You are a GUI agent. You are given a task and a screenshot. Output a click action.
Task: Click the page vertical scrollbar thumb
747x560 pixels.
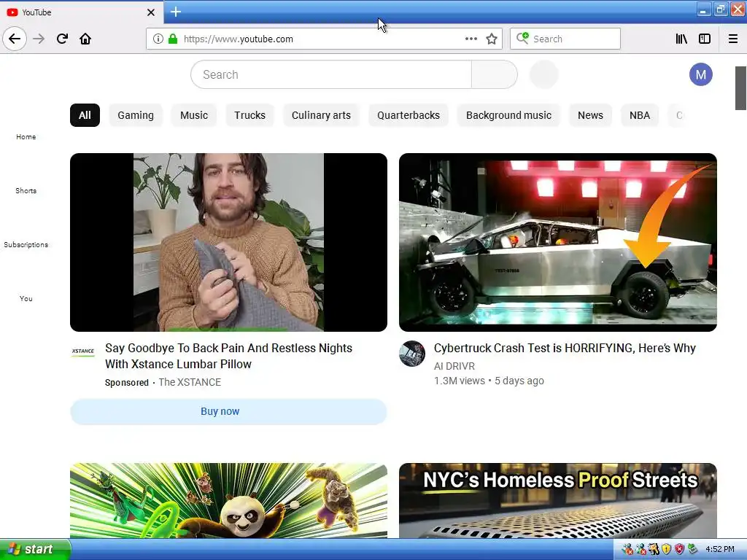coord(741,88)
